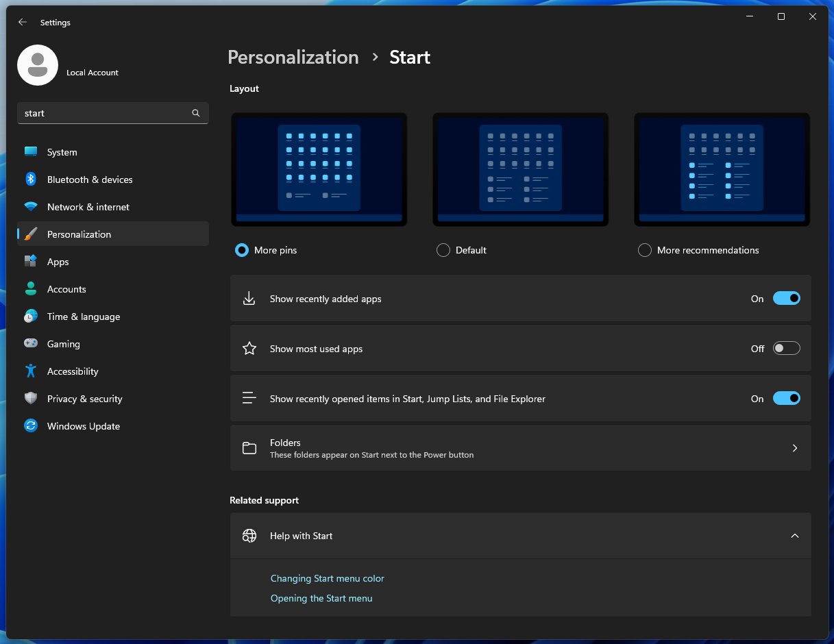The image size is (834, 644).
Task: Collapse the Help with Start section
Action: (794, 536)
